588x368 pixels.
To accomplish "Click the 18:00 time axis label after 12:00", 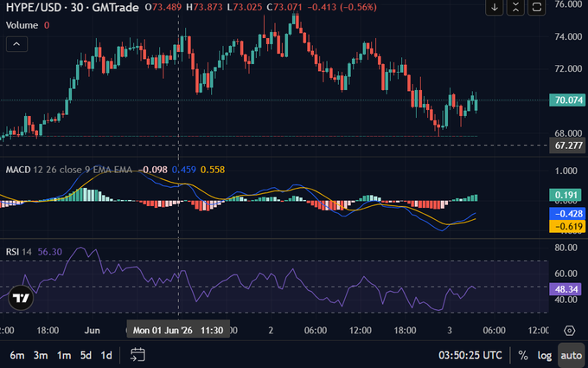I will click(x=405, y=331).
